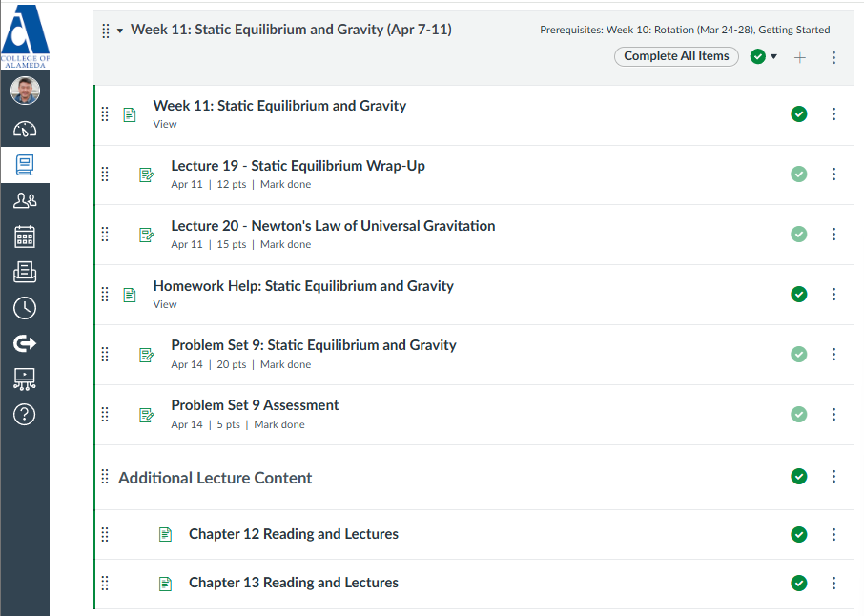Open the Groups people icon
The height and width of the screenshot is (616, 864).
click(x=25, y=200)
